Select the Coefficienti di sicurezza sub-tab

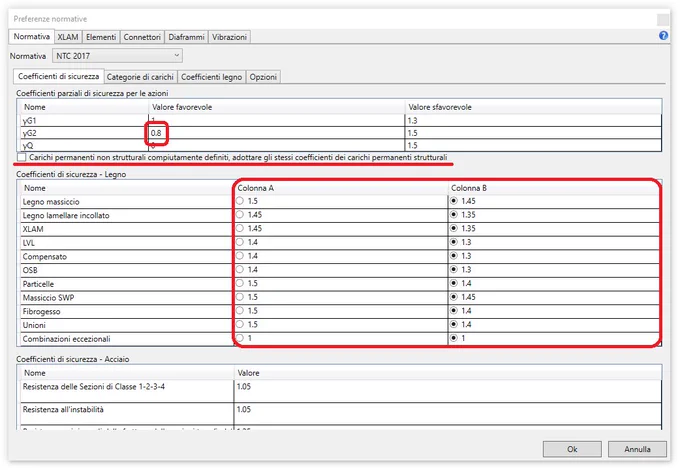(59, 76)
